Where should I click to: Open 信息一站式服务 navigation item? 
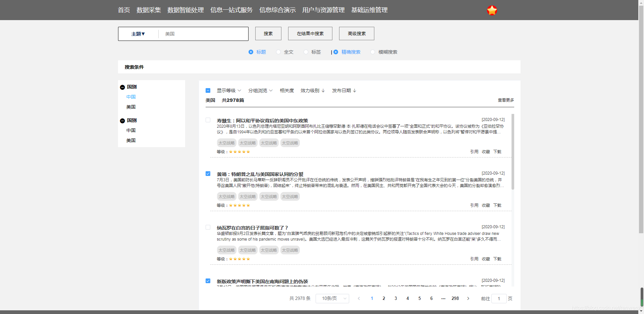coord(231,10)
